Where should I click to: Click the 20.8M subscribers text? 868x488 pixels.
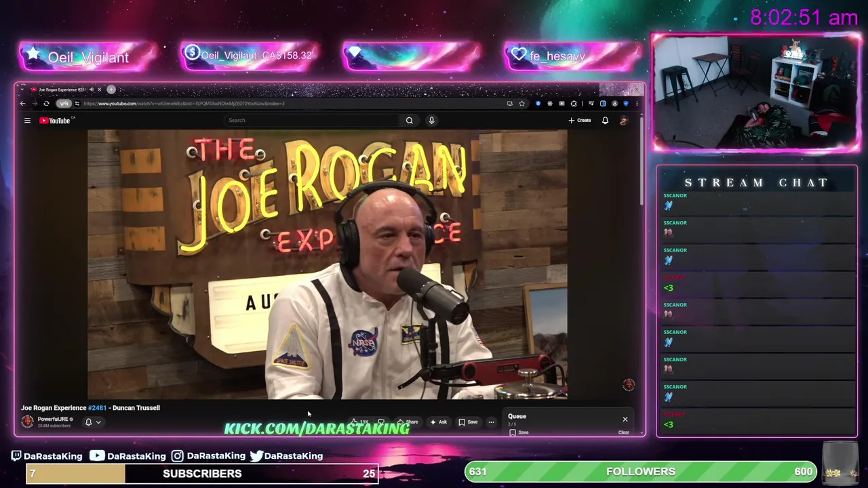pyautogui.click(x=54, y=426)
